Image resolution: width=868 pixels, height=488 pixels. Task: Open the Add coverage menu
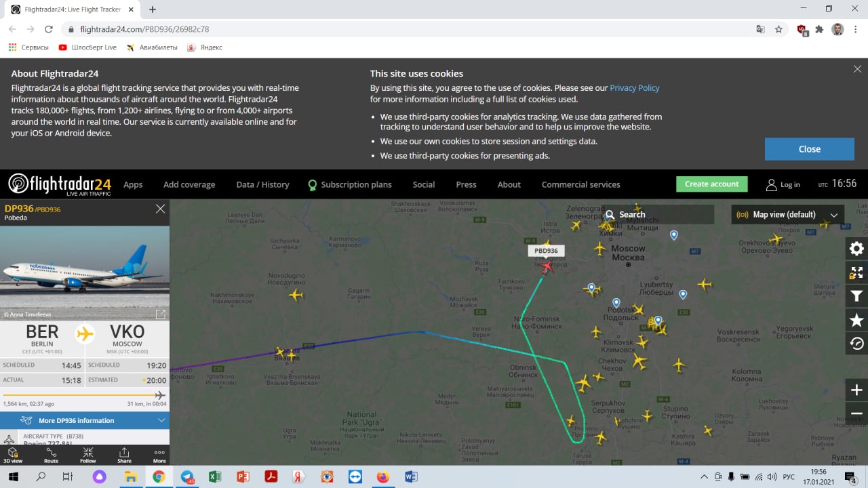coord(189,184)
